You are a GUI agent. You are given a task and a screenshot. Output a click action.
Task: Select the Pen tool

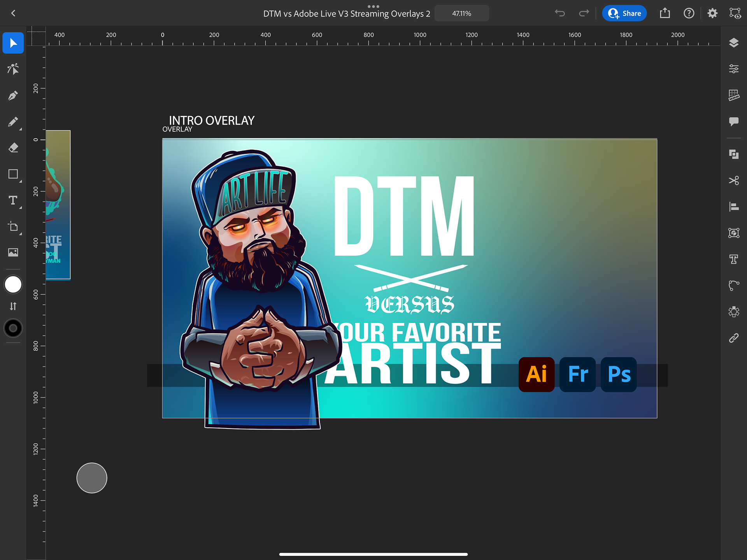tap(13, 95)
